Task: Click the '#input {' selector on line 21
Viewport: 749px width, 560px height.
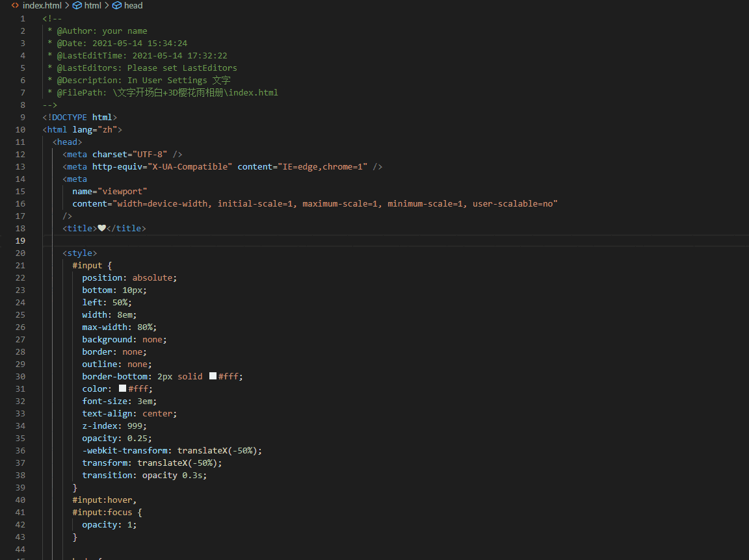Action: point(92,266)
